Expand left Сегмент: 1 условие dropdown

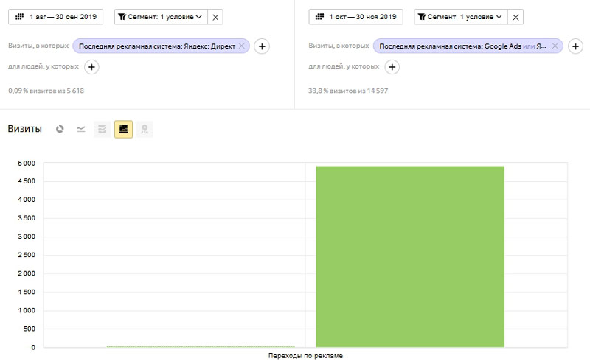pos(160,17)
